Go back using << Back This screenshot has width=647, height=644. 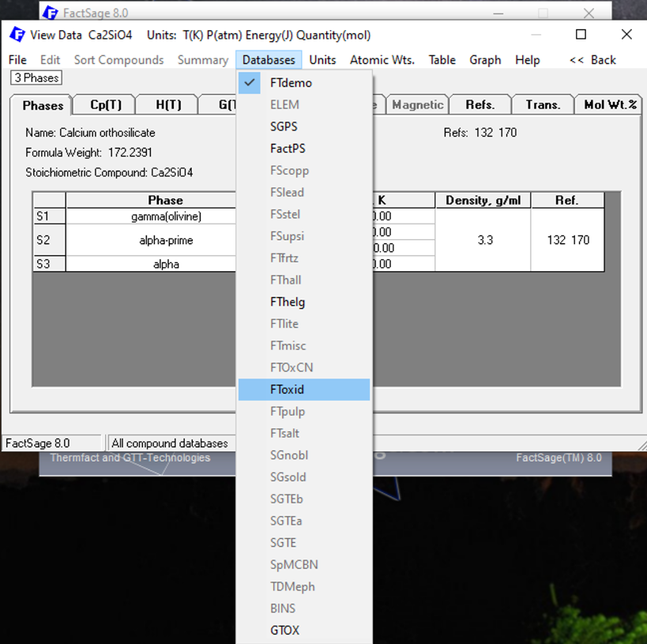pos(592,60)
